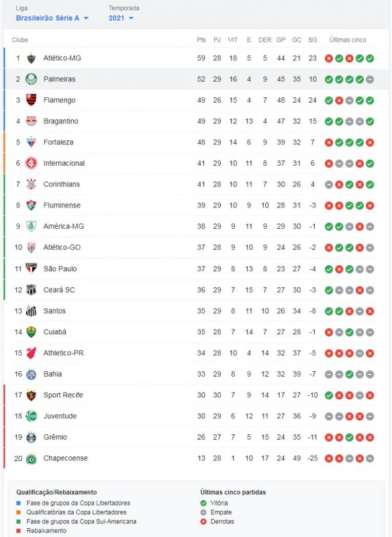Click the Corinthians team badge
This screenshot has width=392, height=537.
coord(30,184)
